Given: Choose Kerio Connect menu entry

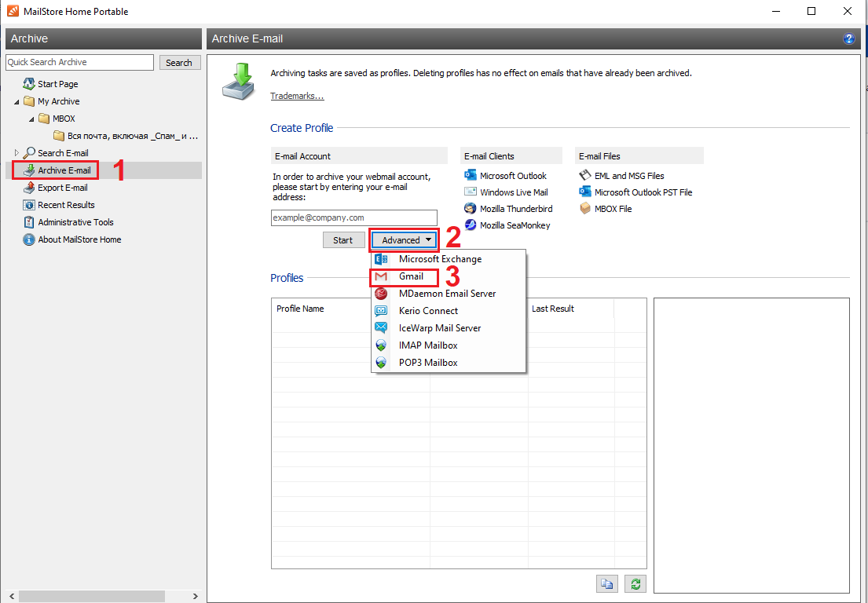Looking at the screenshot, I should coord(449,310).
